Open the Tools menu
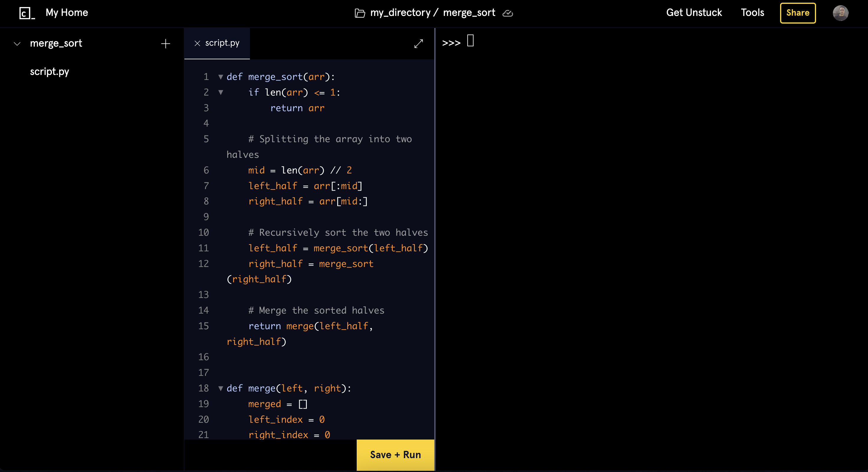The width and height of the screenshot is (868, 472). [752, 12]
